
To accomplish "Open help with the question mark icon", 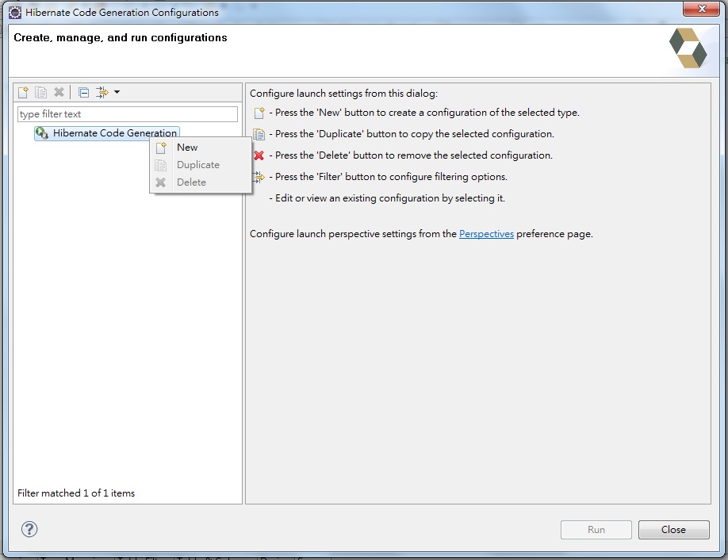I will 29,529.
